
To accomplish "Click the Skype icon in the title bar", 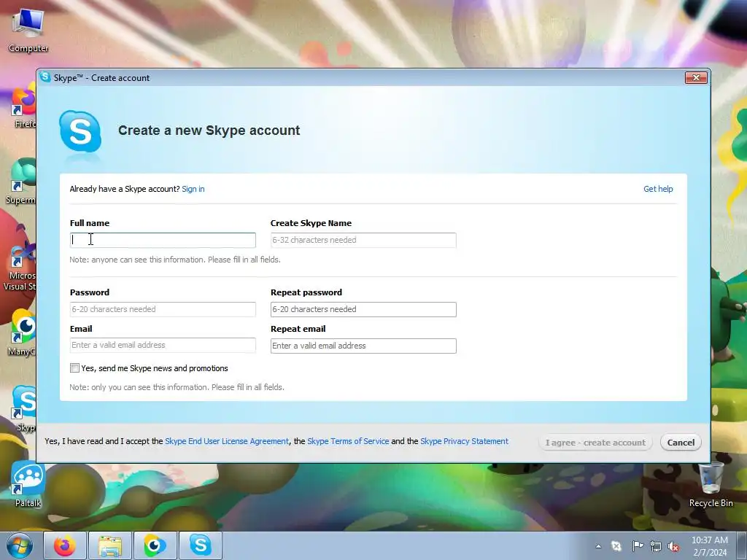I will coord(45,77).
